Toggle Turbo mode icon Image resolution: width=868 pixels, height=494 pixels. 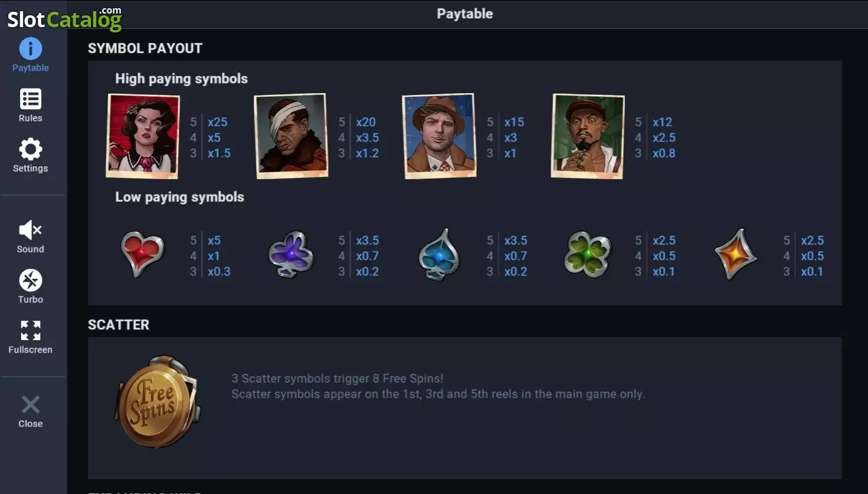[x=31, y=281]
